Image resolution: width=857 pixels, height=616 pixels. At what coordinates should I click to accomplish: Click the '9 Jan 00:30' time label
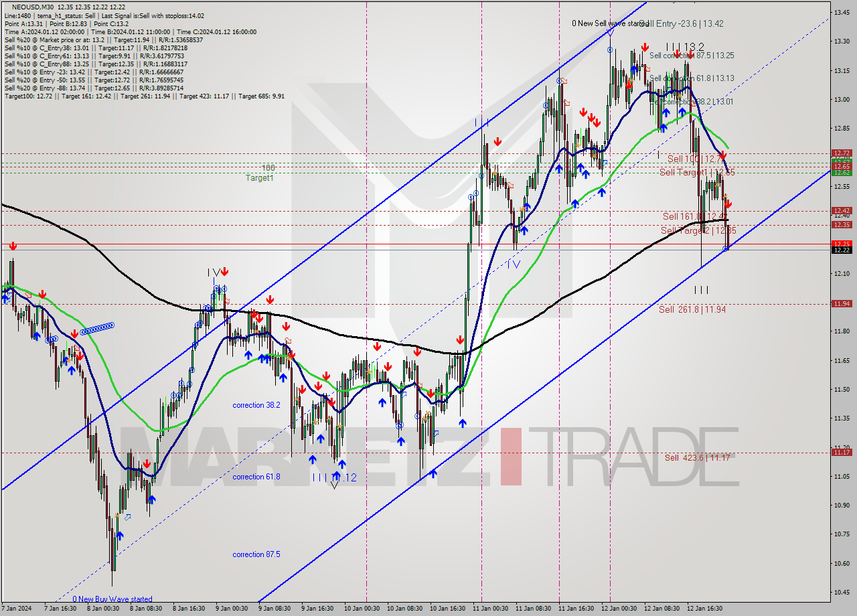[x=232, y=609]
